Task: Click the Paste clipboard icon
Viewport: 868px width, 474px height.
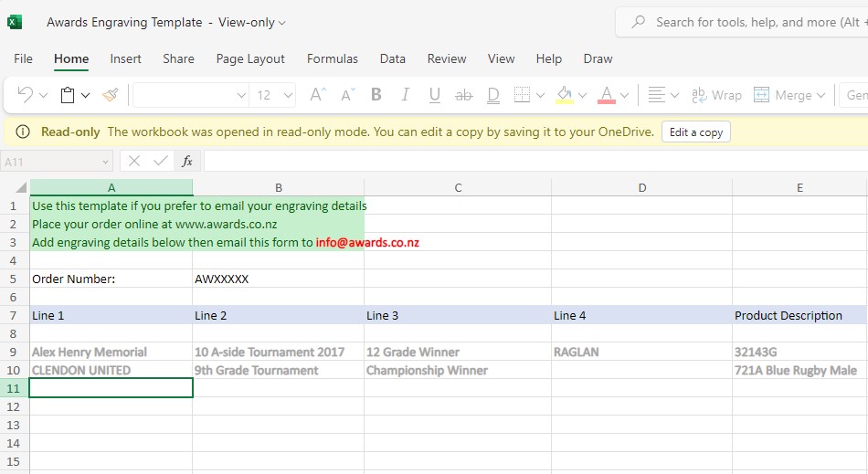Action: coord(68,95)
